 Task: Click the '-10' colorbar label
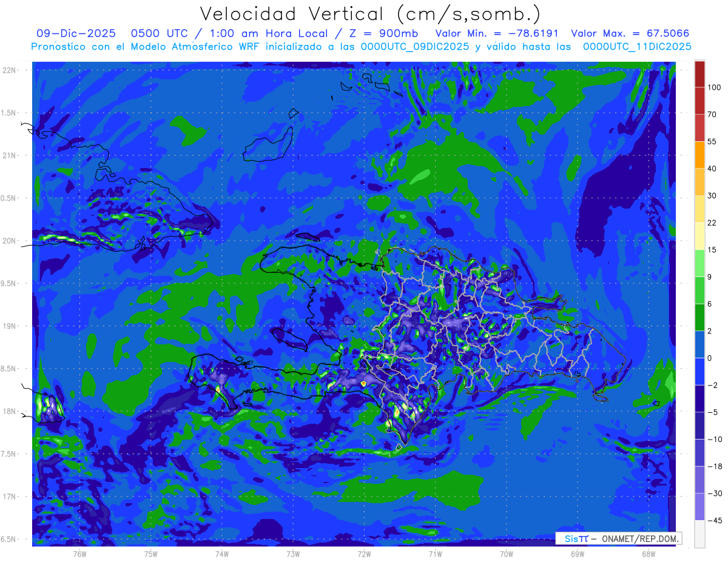[x=715, y=439]
